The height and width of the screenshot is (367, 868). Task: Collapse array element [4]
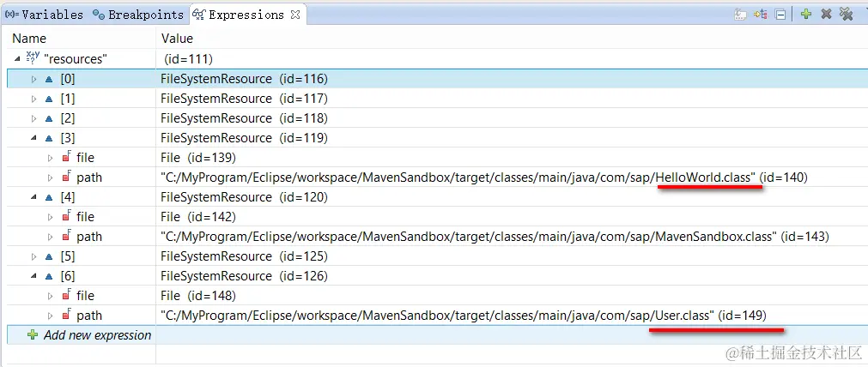point(33,197)
